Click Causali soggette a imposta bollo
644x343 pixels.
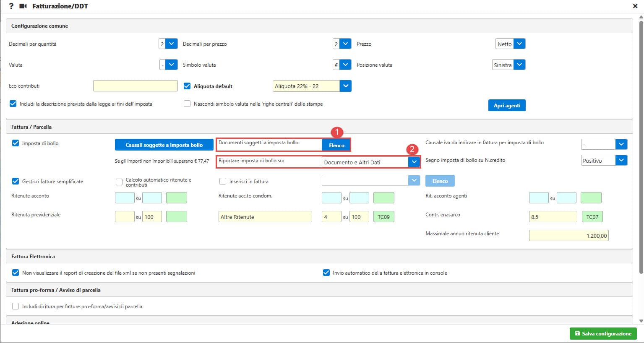(164, 145)
